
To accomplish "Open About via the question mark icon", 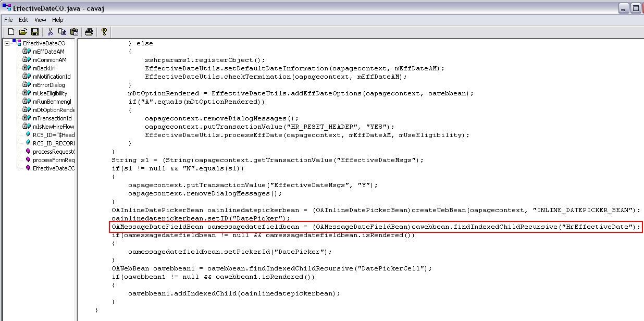I will point(104,32).
